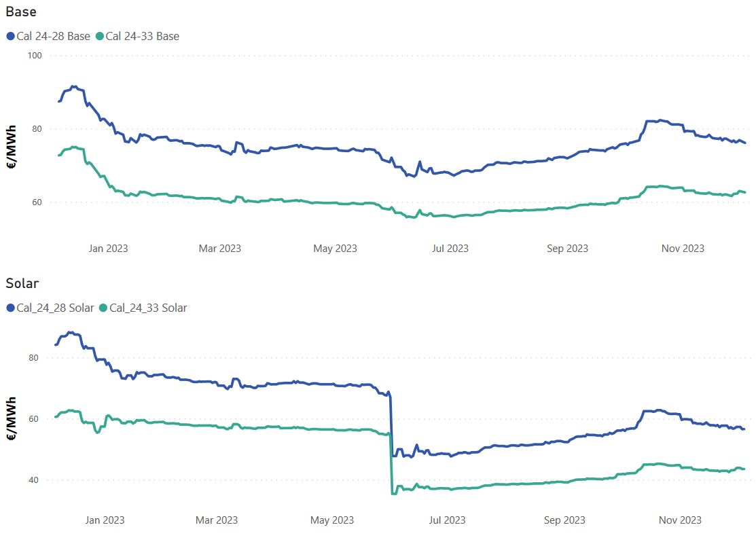Click the Cal 24-28 Base legend dot

tap(11, 37)
